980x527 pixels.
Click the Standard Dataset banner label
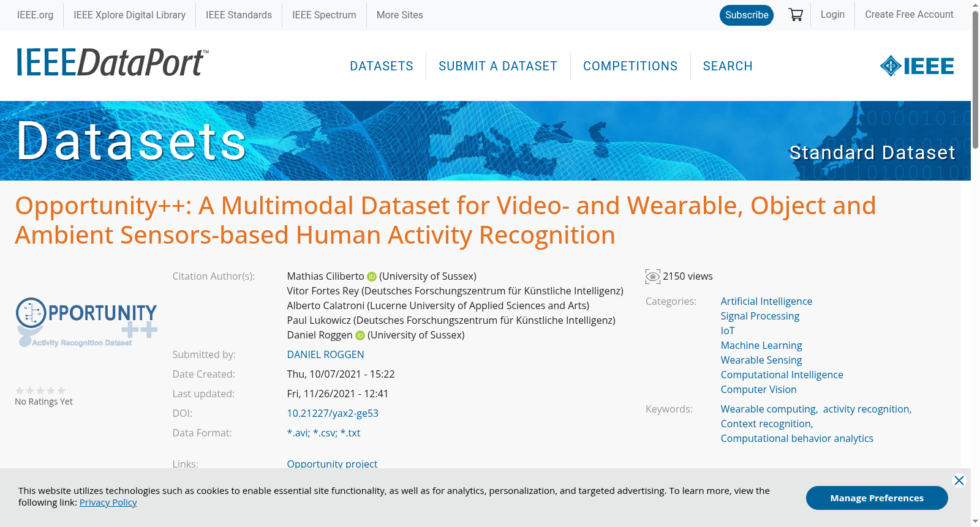pos(872,152)
